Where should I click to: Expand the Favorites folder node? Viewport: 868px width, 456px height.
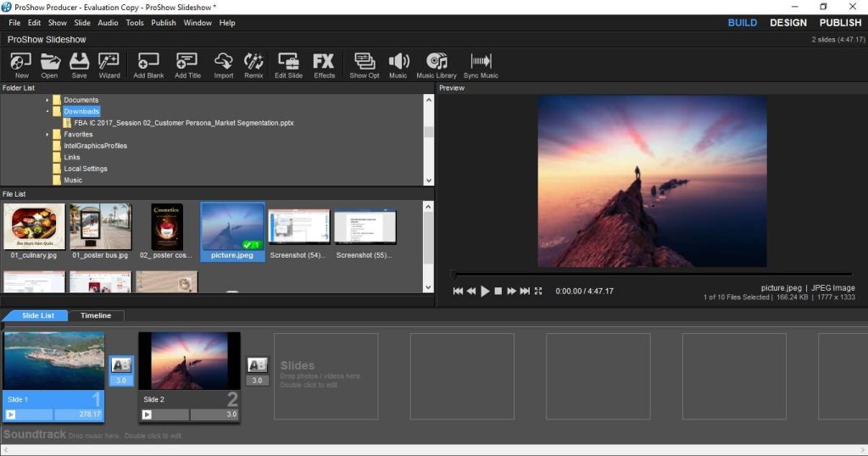pos(47,134)
